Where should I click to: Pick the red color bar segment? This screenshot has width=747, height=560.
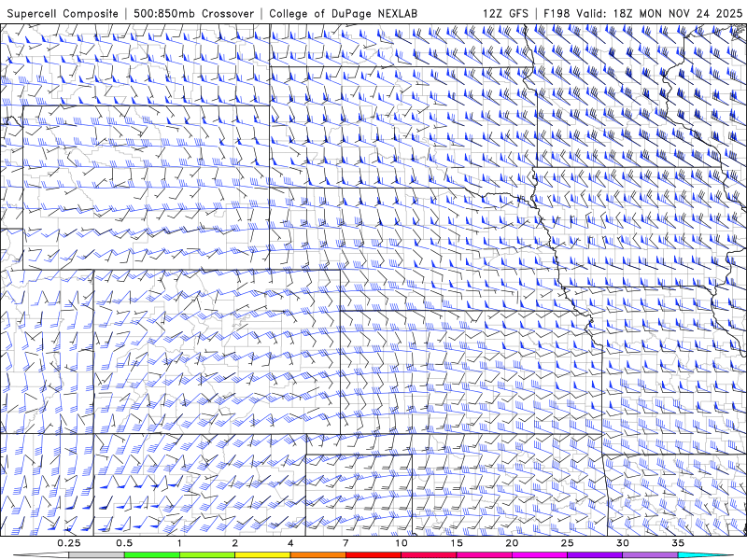(373, 555)
